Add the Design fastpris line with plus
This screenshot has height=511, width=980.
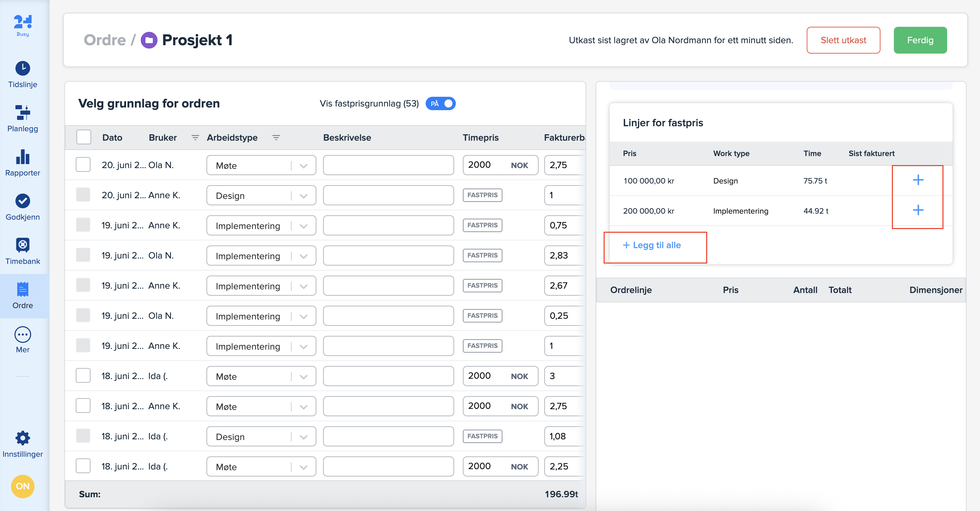click(917, 180)
